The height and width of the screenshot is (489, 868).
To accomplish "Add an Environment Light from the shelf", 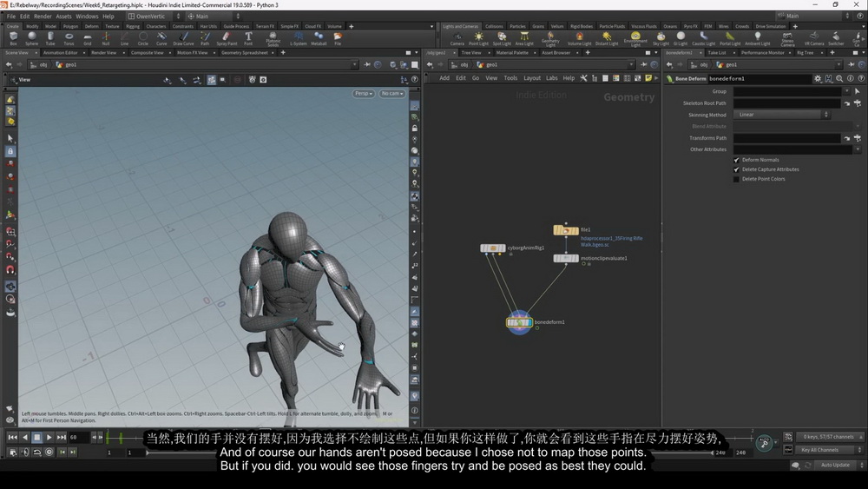I will click(x=635, y=39).
